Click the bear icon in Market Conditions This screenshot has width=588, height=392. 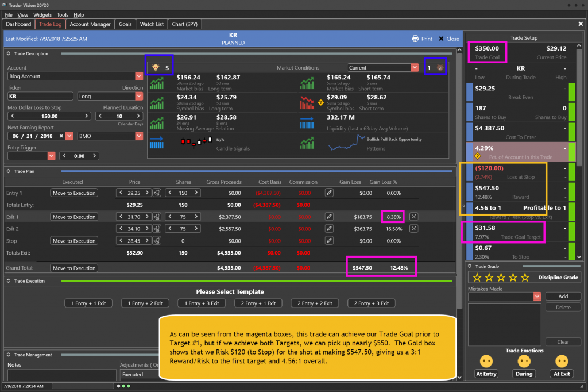[440, 68]
